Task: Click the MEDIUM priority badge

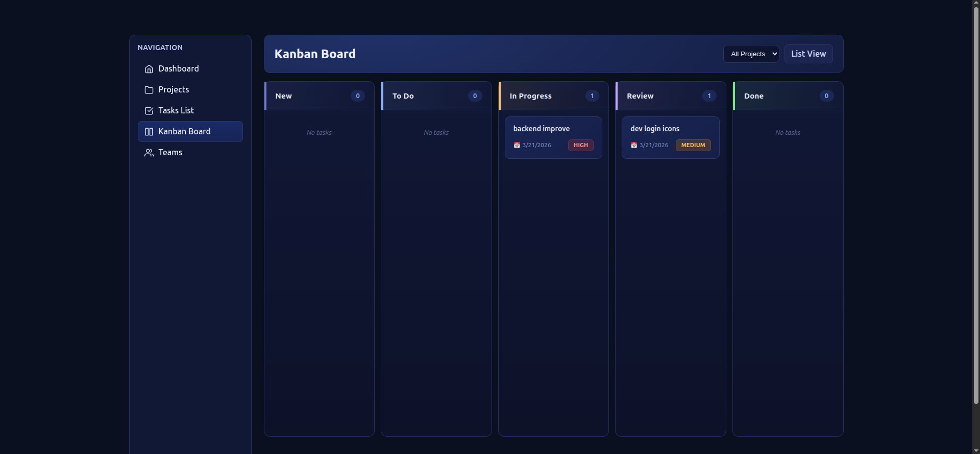Action: [x=693, y=145]
